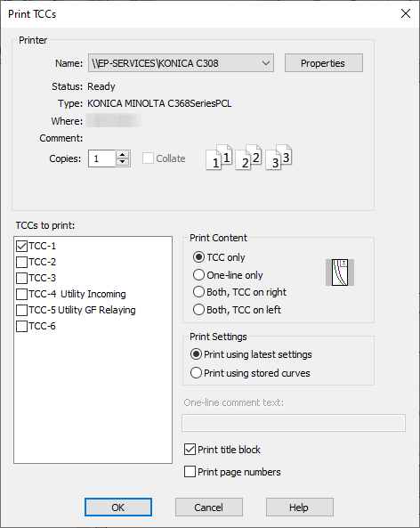Decrease copies with the down spinner arrow
420x528 pixels.
(x=122, y=162)
